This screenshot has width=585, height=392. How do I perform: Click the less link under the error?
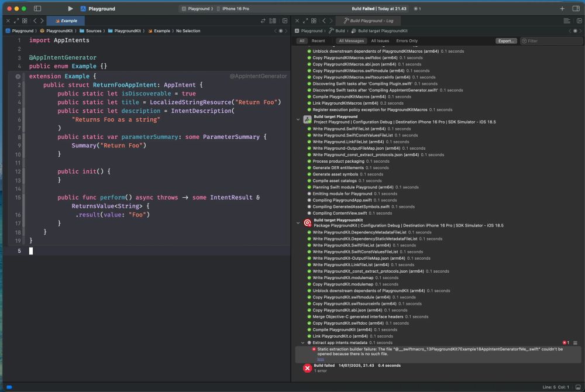pos(321,359)
